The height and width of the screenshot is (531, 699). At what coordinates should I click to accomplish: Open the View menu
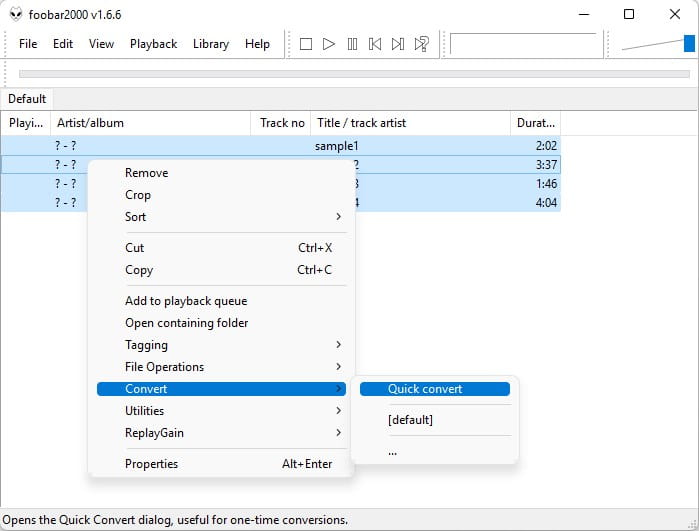coord(101,44)
